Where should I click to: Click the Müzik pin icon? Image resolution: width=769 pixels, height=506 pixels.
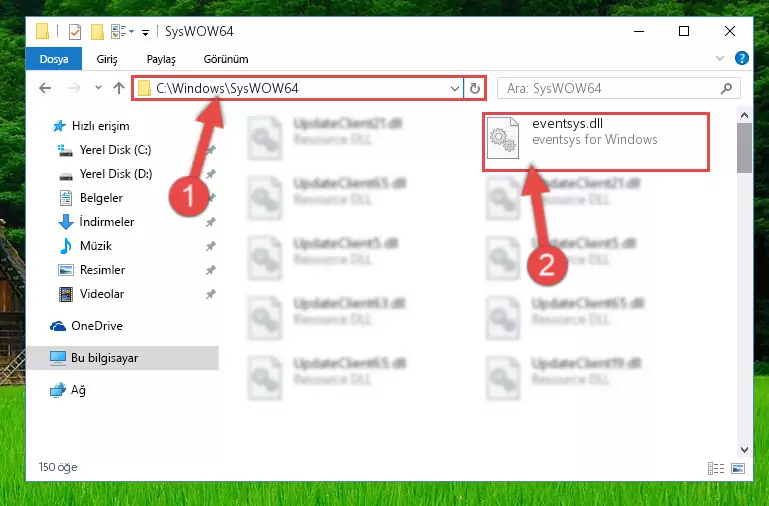[x=211, y=246]
